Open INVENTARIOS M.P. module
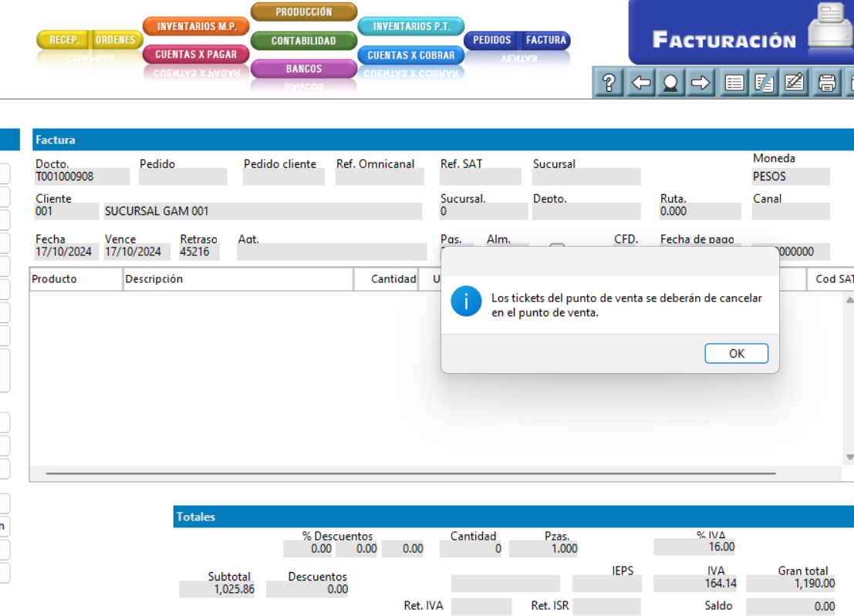854x616 pixels. click(x=196, y=26)
